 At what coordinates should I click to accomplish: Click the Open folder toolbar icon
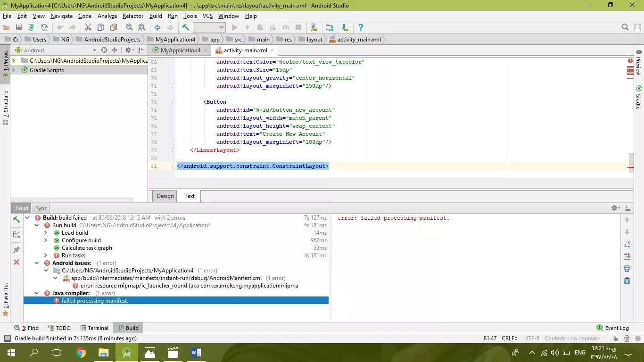click(x=6, y=28)
